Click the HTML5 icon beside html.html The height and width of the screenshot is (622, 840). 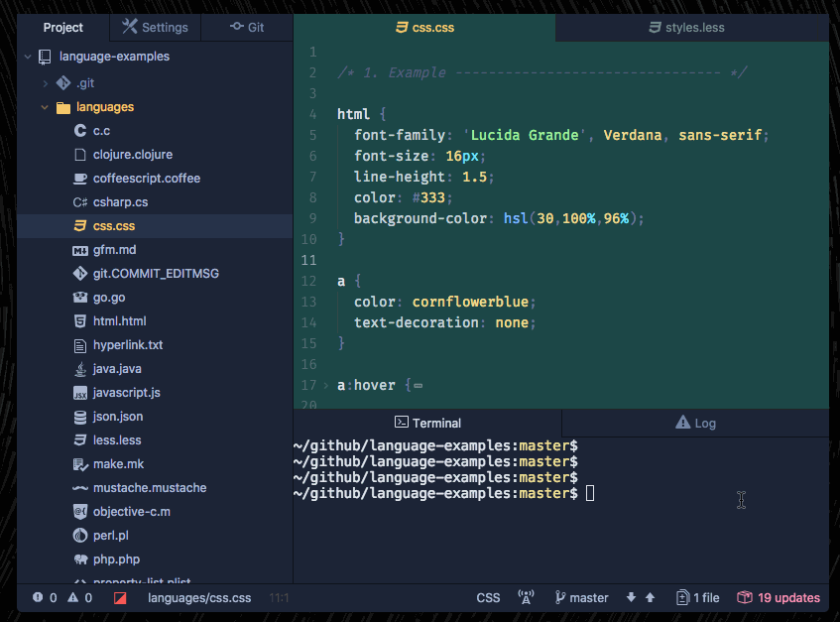pyautogui.click(x=80, y=321)
